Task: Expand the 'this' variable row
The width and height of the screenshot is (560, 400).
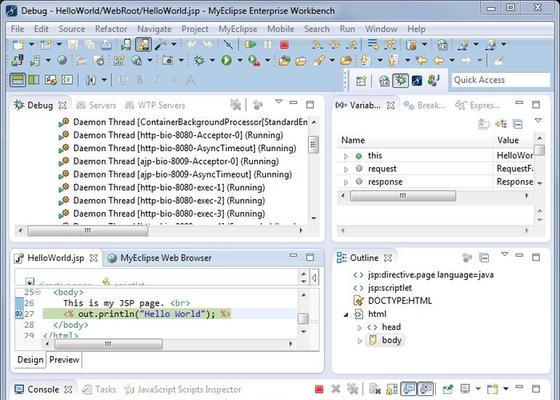Action: point(346,156)
